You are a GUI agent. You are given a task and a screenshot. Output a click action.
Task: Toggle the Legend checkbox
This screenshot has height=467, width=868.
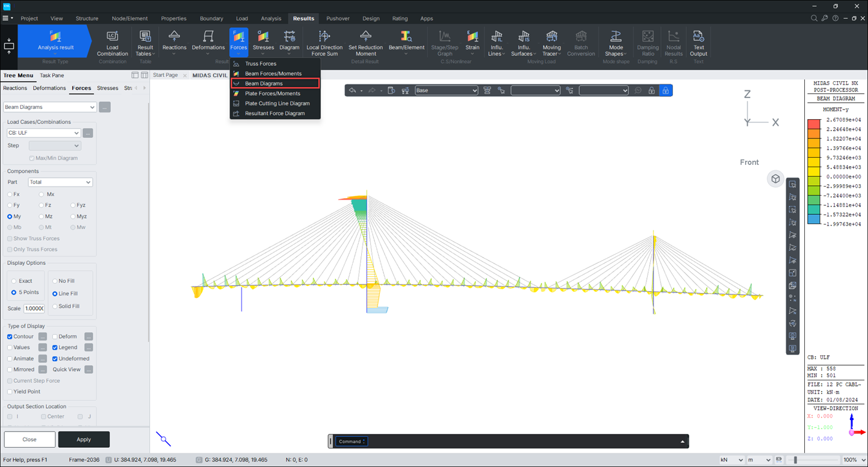[x=55, y=347]
